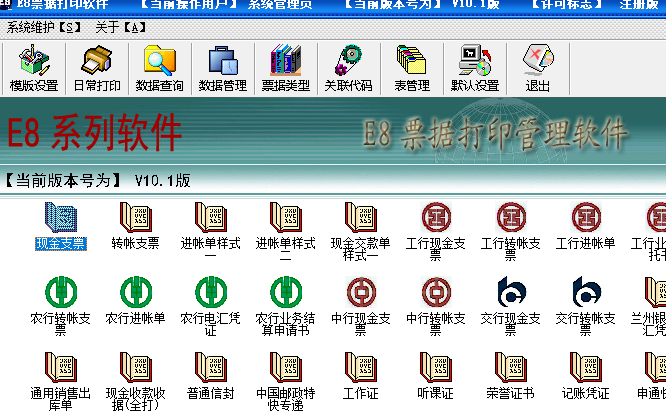Select 交行转帐支票 BOCOM icon
The width and height of the screenshot is (666, 417).
pyautogui.click(x=586, y=292)
